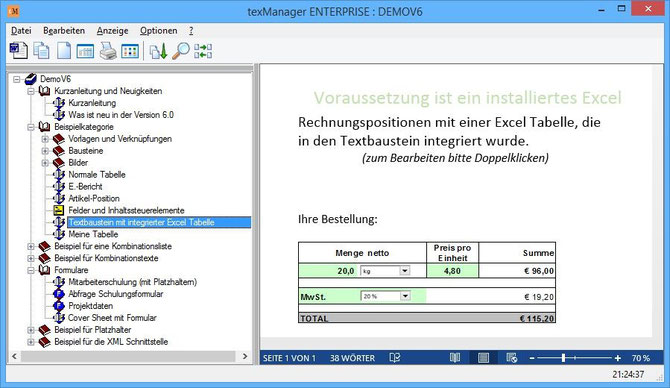The width and height of the screenshot is (670, 388).
Task: Click the DemoV6 database root icon
Action: coord(31,79)
